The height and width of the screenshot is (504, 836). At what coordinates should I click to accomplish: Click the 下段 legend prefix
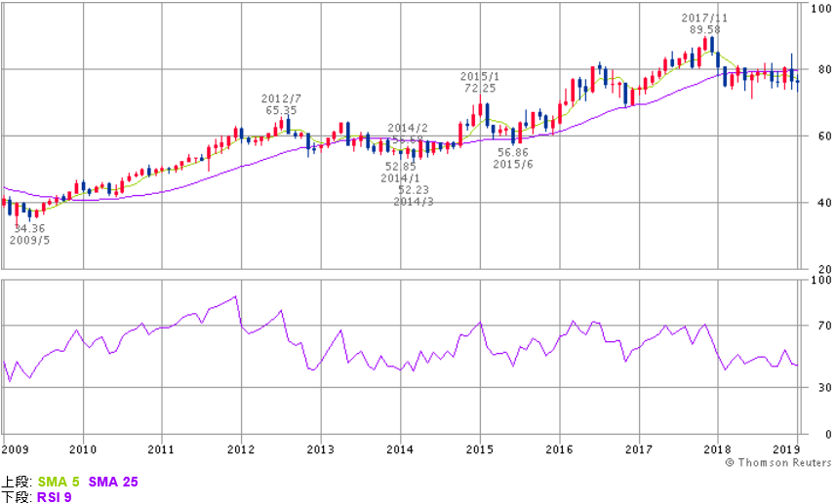(x=17, y=497)
